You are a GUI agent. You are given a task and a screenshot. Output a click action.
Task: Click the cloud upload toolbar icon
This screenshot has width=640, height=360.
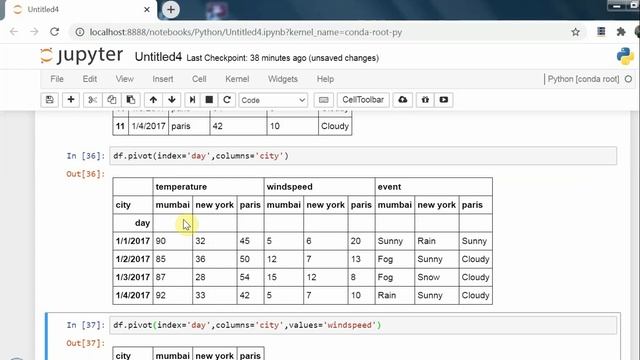402,100
